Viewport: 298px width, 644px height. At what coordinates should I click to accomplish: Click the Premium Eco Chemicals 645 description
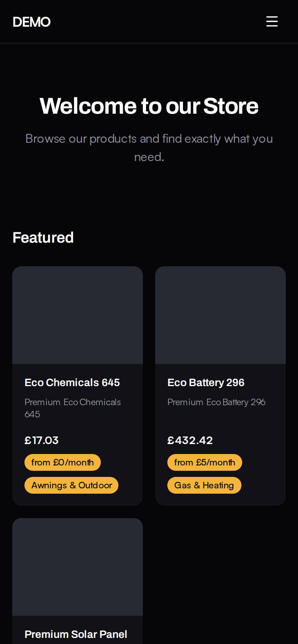pos(73,408)
